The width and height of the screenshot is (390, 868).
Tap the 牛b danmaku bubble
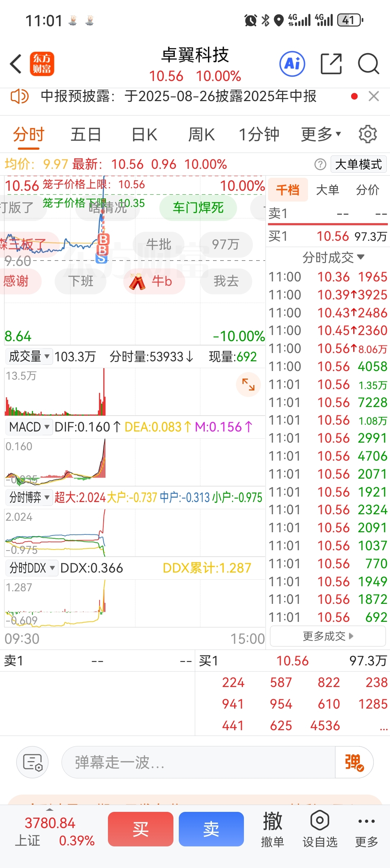coord(154,281)
